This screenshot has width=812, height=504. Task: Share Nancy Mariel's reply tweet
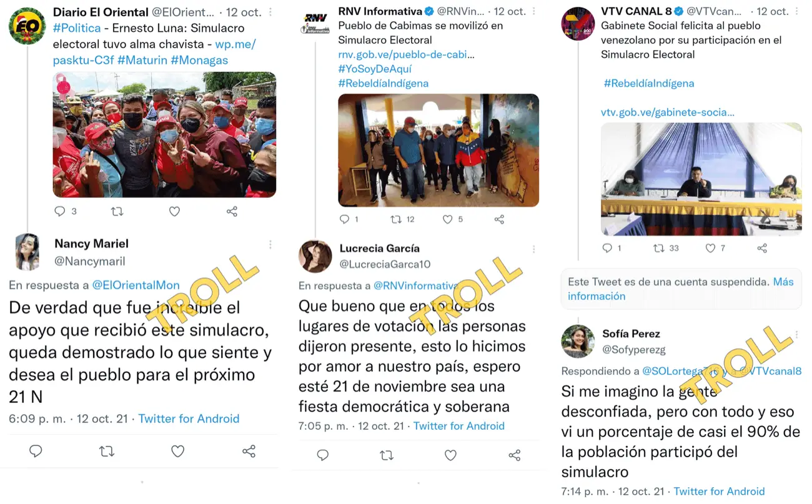[249, 451]
